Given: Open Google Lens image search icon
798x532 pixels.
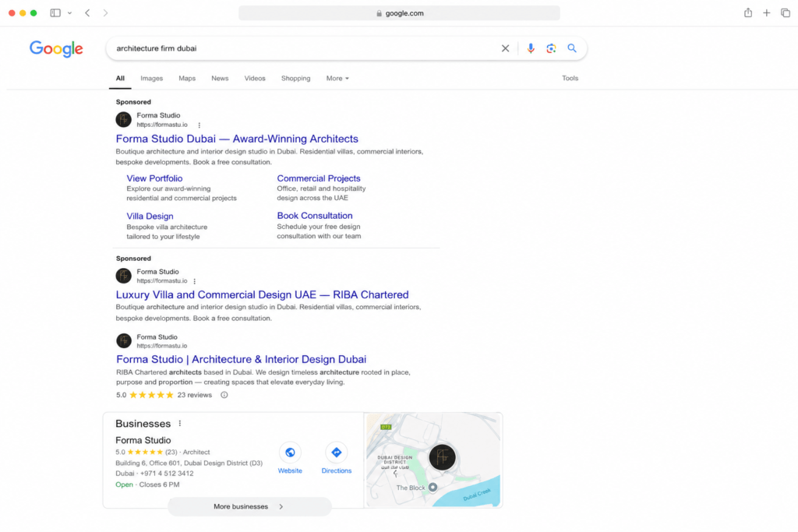Looking at the screenshot, I should point(551,48).
